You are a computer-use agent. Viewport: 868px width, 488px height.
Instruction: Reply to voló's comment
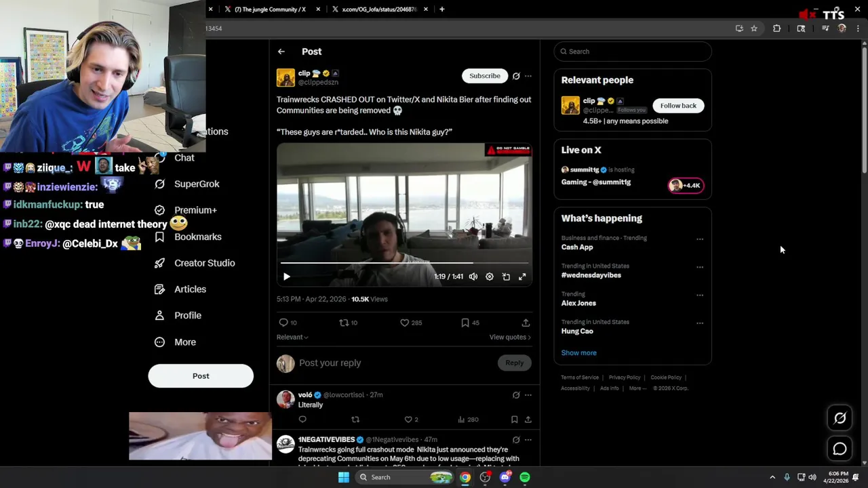click(x=302, y=420)
